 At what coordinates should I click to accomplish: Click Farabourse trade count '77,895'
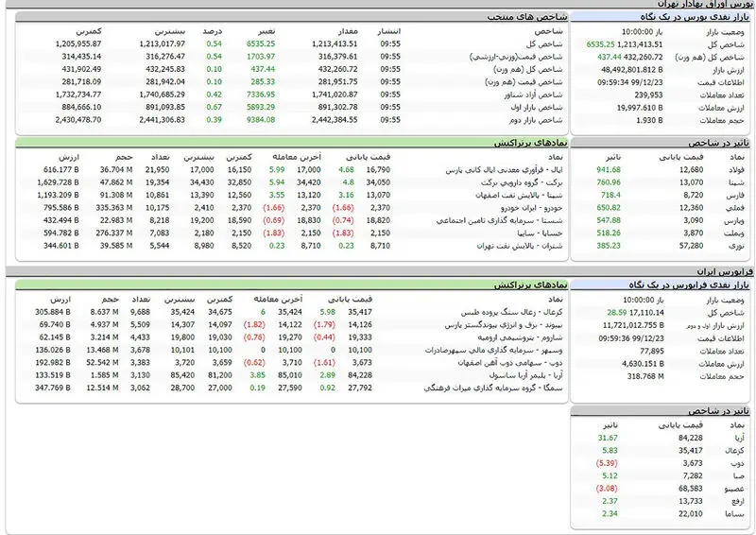click(652, 351)
